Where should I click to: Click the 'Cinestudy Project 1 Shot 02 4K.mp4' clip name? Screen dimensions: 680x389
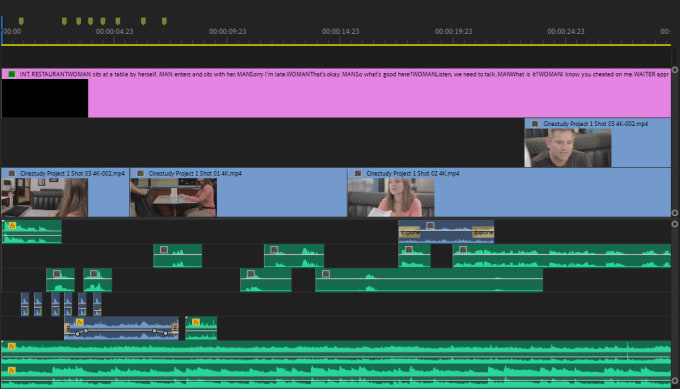(x=412, y=173)
